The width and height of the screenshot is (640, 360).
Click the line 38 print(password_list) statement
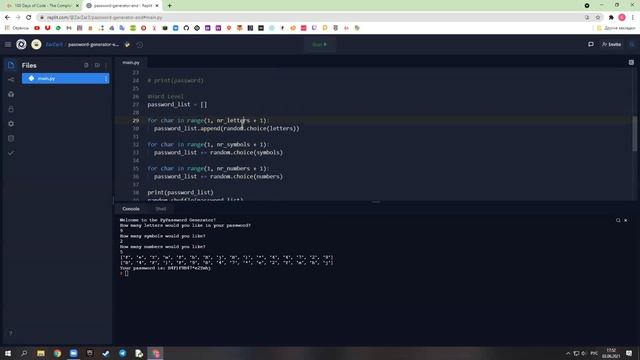click(x=180, y=192)
